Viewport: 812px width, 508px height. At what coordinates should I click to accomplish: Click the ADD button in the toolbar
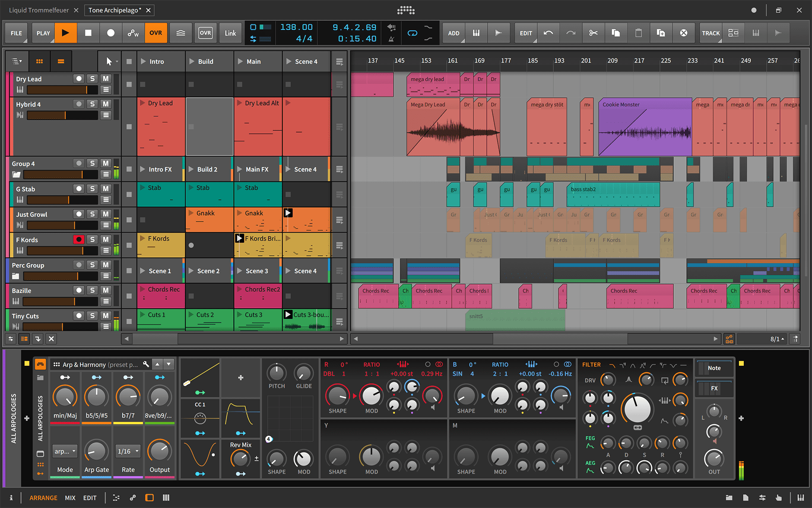point(454,33)
